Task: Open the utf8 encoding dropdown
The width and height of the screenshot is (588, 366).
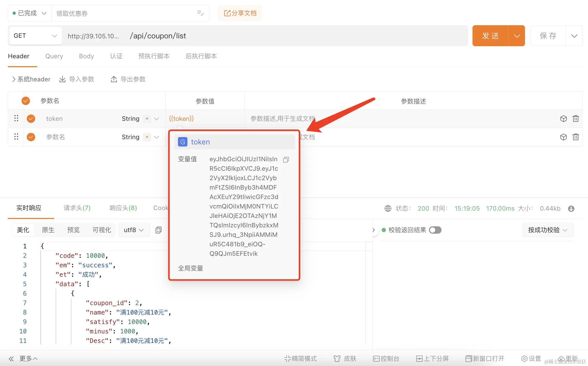Action: pyautogui.click(x=134, y=230)
